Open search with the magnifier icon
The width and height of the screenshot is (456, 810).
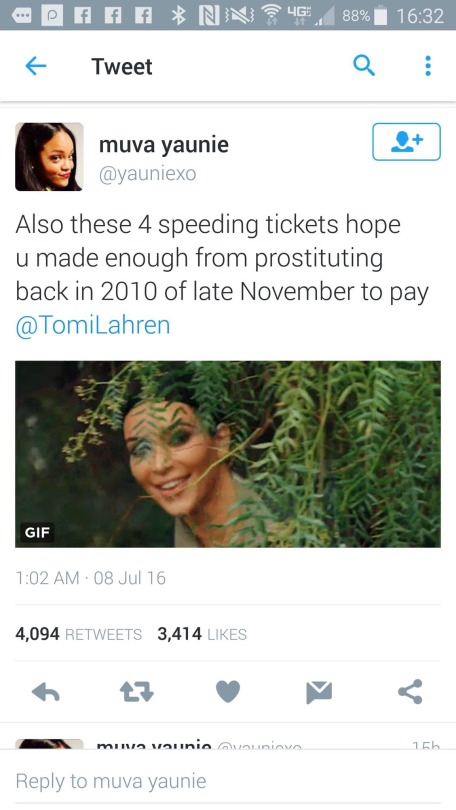click(364, 66)
